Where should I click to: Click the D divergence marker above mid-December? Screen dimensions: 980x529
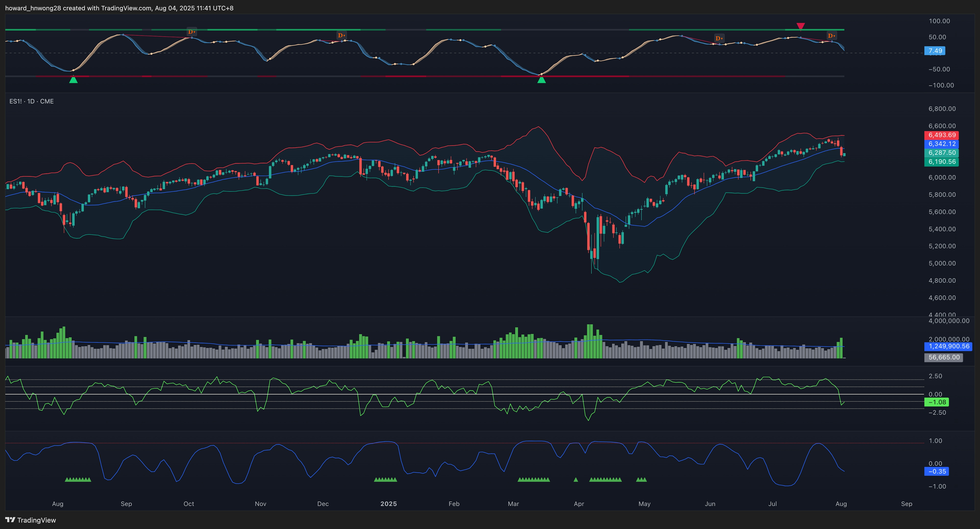tap(341, 36)
